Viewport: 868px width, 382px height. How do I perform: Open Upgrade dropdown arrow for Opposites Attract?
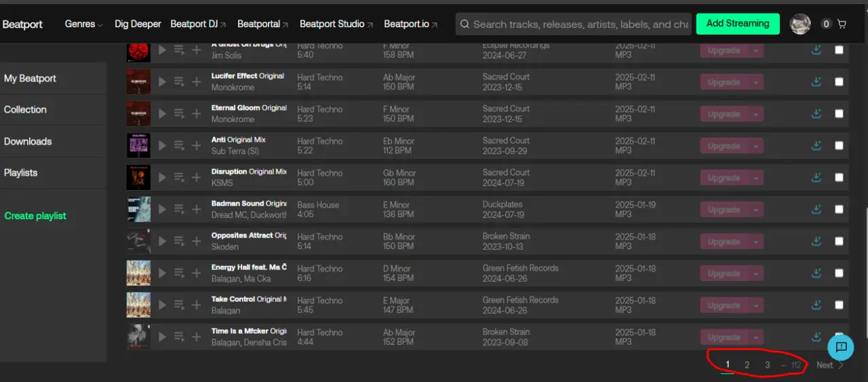(755, 242)
